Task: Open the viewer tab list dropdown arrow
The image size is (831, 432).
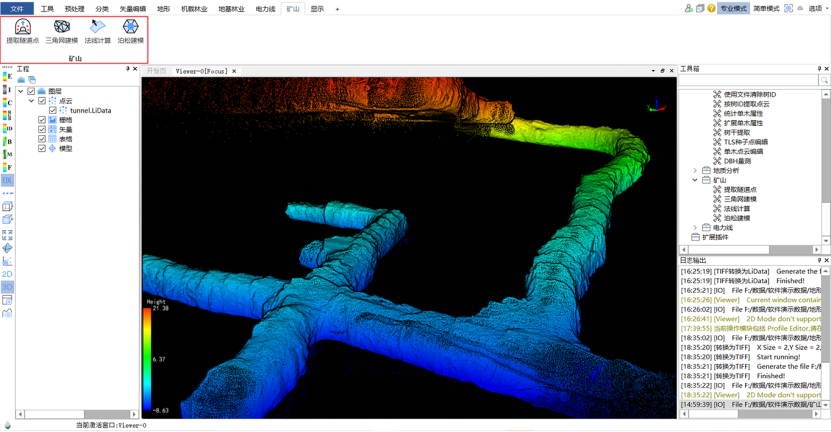Action: [x=653, y=70]
